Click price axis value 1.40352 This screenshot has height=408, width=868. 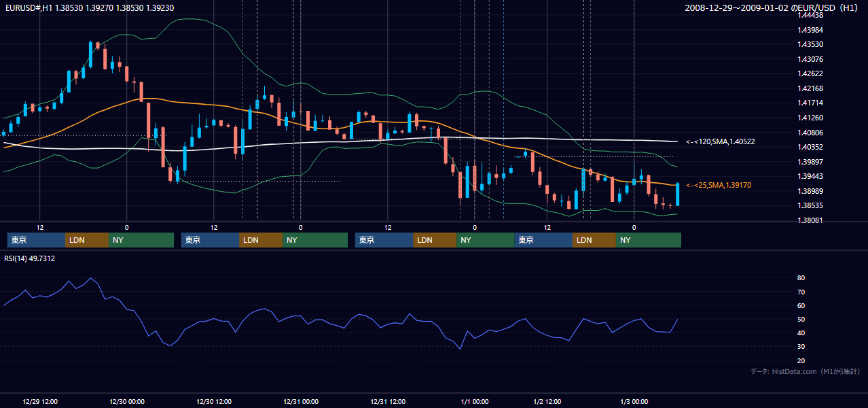pos(810,147)
